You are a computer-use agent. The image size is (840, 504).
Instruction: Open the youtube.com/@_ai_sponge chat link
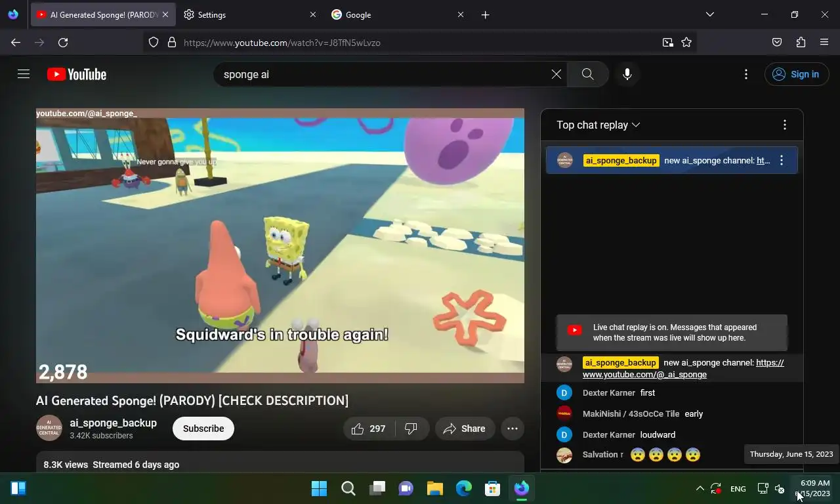click(x=683, y=368)
